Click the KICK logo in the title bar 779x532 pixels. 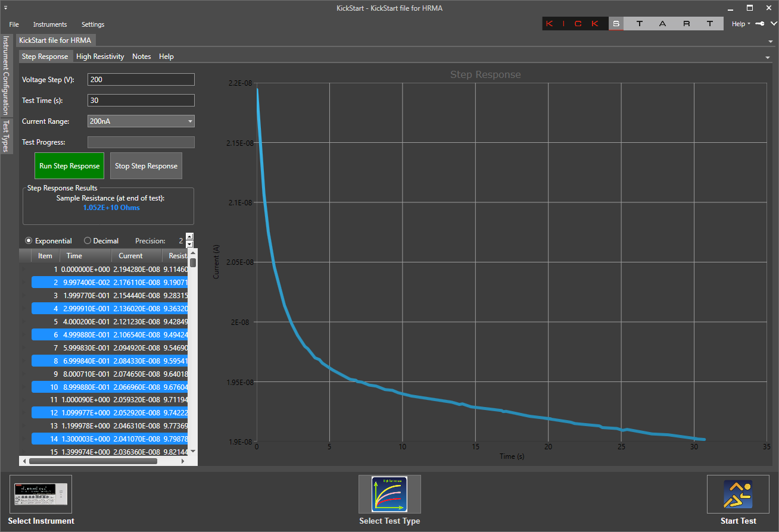pos(574,23)
